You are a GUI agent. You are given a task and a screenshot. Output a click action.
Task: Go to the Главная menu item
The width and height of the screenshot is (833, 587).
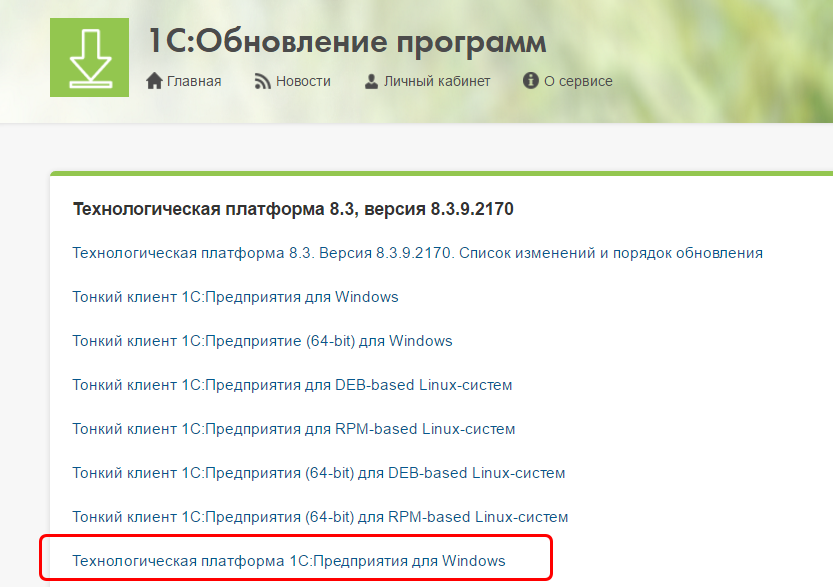(194, 81)
